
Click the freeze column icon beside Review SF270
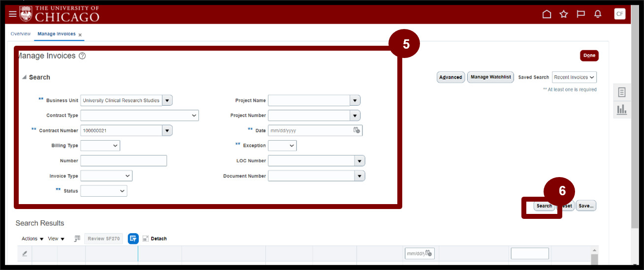pos(77,239)
